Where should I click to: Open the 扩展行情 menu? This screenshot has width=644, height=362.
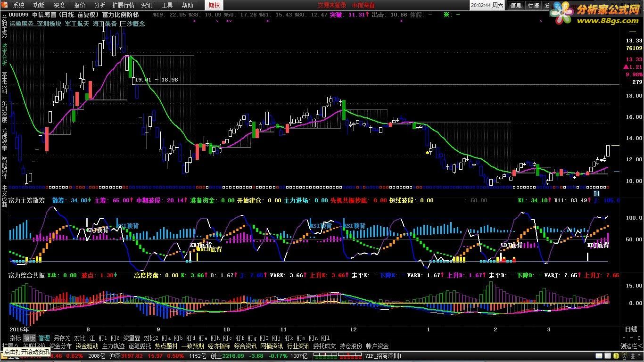point(123,6)
